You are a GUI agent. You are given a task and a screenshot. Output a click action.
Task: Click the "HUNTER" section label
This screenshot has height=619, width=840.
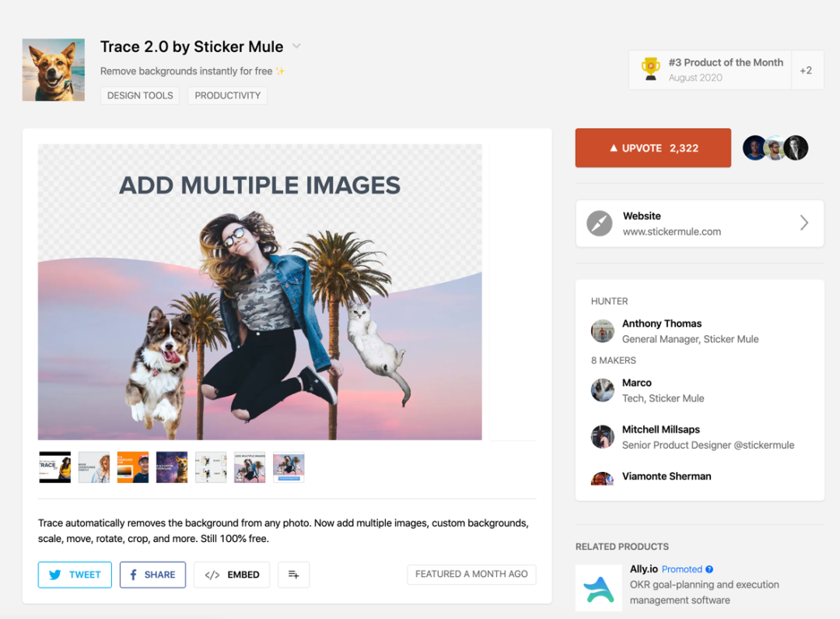[609, 302]
